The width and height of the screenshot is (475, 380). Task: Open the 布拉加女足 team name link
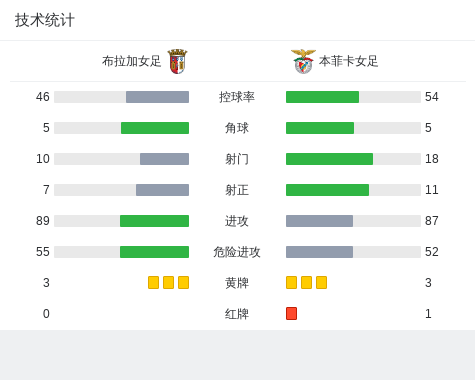pos(132,61)
